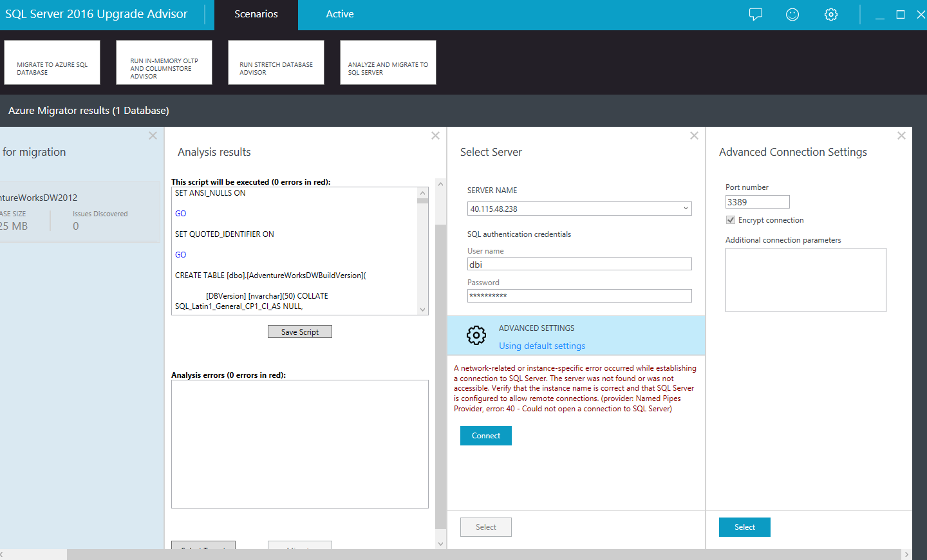Click the Azure Migrator results heading
This screenshot has height=560, width=927.
89,111
